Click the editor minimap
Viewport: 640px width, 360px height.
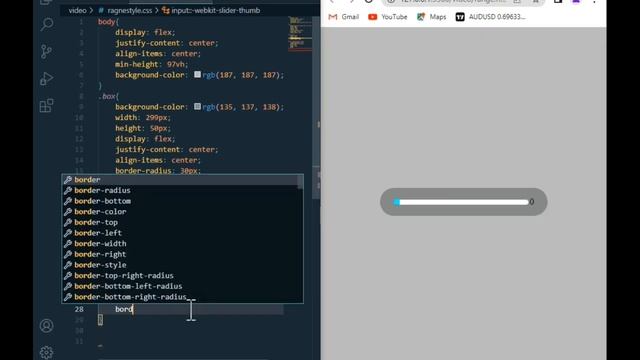tap(300, 33)
